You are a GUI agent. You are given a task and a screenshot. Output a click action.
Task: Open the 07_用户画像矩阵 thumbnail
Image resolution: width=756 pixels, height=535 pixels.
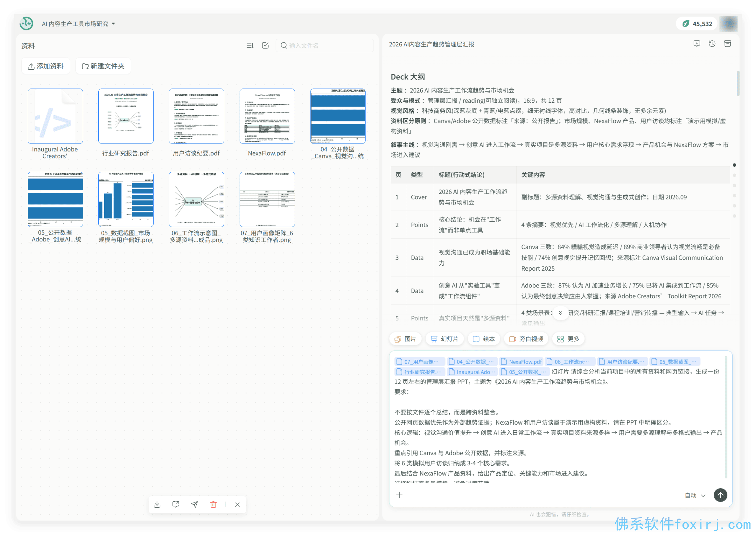[267, 199]
